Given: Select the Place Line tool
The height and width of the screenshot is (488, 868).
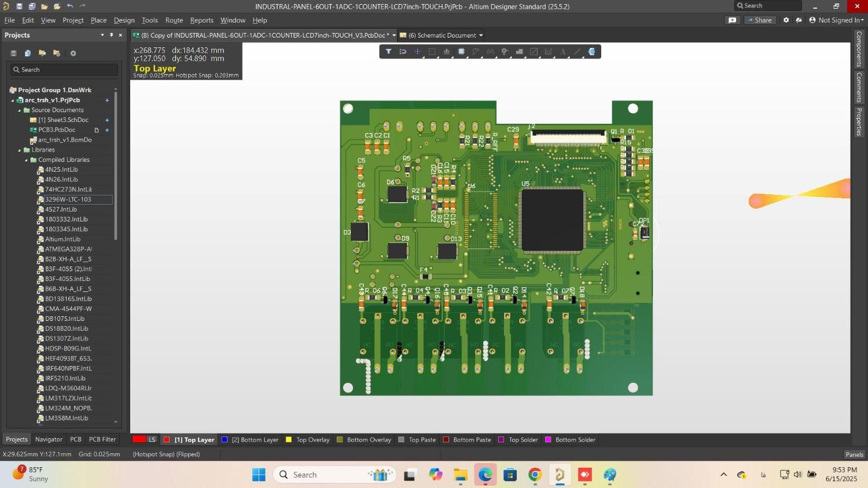Looking at the screenshot, I should [x=577, y=51].
